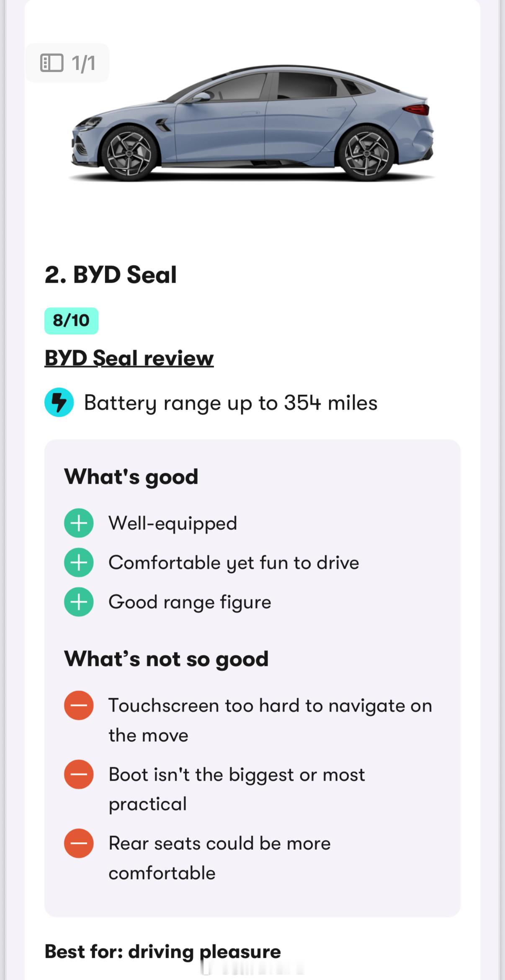Image resolution: width=505 pixels, height=980 pixels.
Task: Click the Comfortable yet fun to drive text
Action: click(x=234, y=563)
